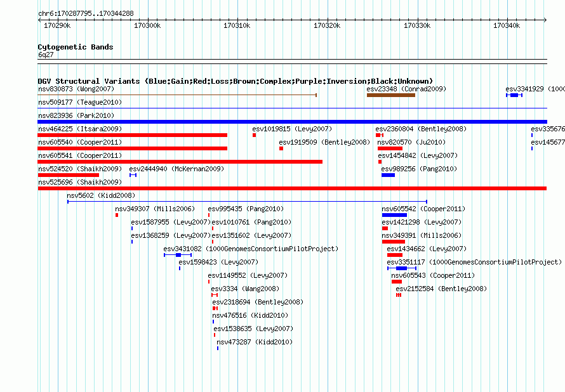The height and width of the screenshot is (392, 565).
Task: Click the thick blue nsv823936 Park2010 bar
Action: (292, 122)
